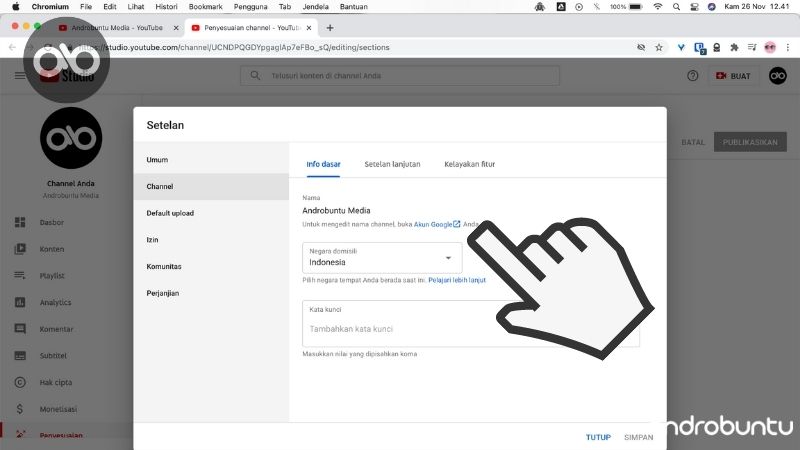The height and width of the screenshot is (450, 800).
Task: Click the Studio search field
Action: pyautogui.click(x=400, y=76)
